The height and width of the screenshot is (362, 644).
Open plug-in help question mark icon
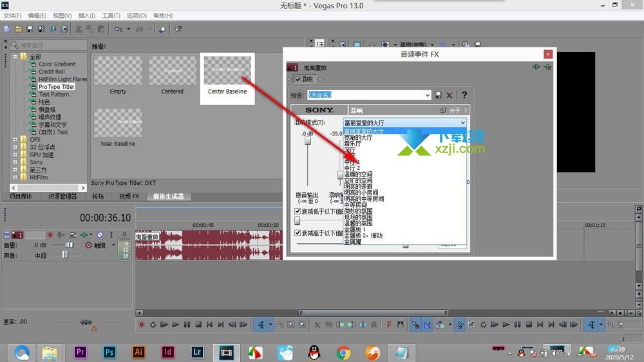[464, 95]
